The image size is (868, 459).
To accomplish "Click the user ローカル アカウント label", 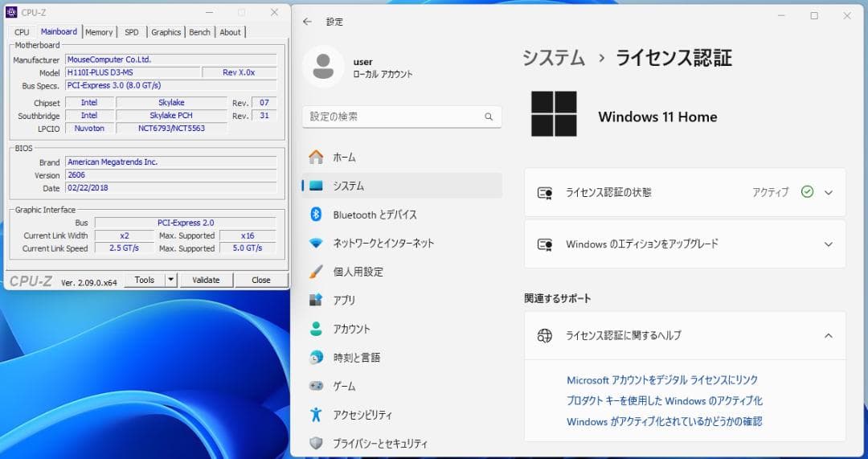I will 383,74.
